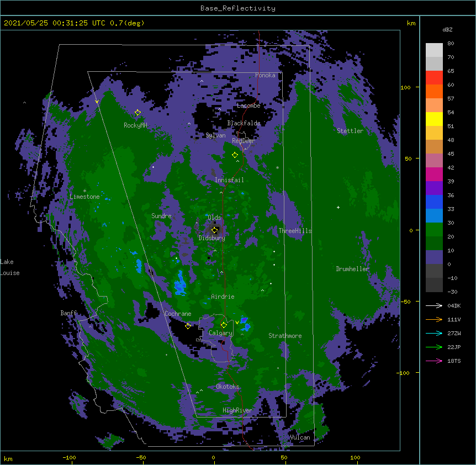Click the dBZ legend heading
This screenshot has height=465, width=476.
[447, 29]
